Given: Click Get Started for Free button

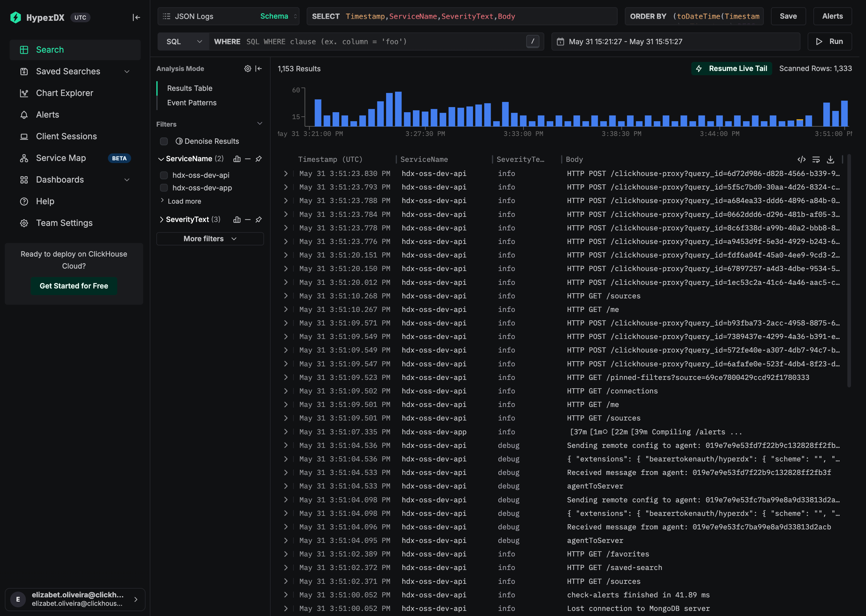Looking at the screenshot, I should (x=74, y=286).
